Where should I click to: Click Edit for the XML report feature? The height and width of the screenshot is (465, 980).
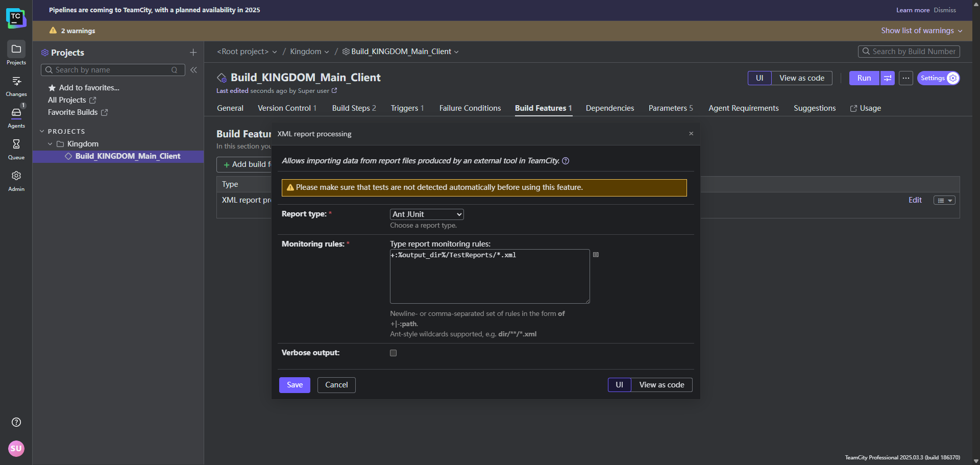point(915,200)
